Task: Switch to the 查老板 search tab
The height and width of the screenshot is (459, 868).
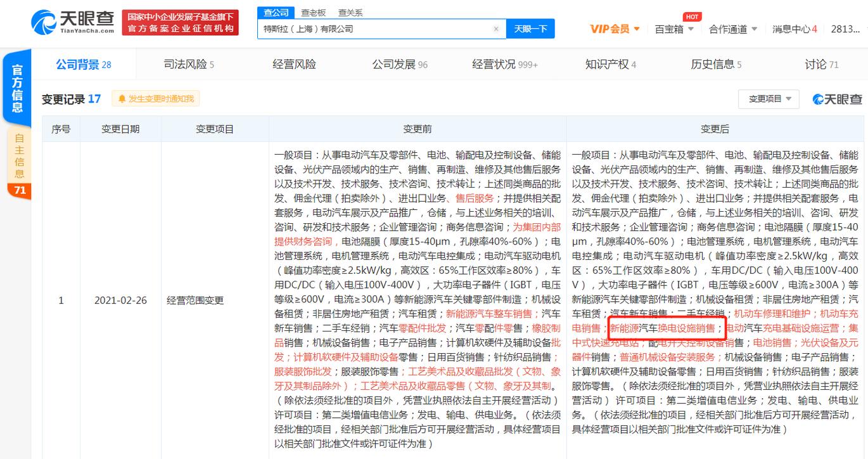Action: coord(313,12)
